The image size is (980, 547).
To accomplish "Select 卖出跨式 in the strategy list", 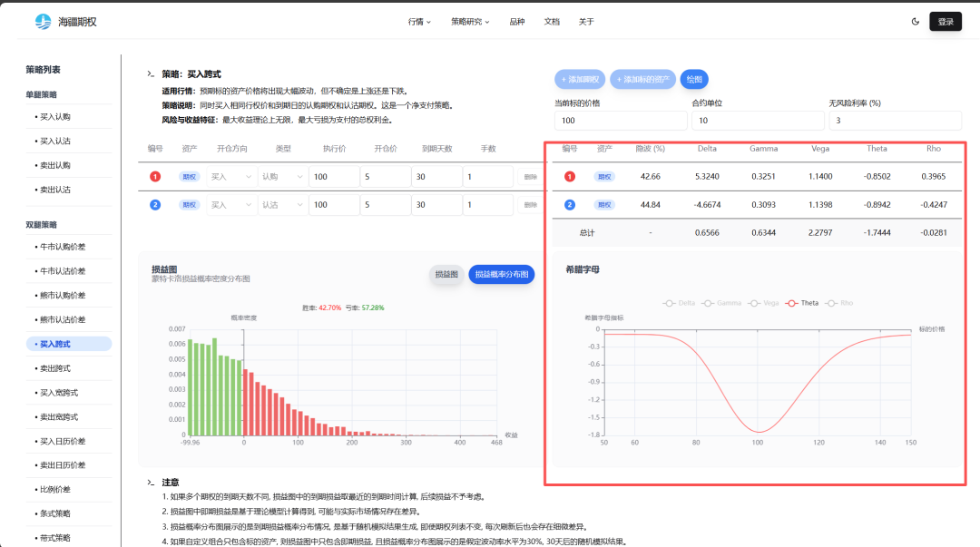I will (x=55, y=368).
